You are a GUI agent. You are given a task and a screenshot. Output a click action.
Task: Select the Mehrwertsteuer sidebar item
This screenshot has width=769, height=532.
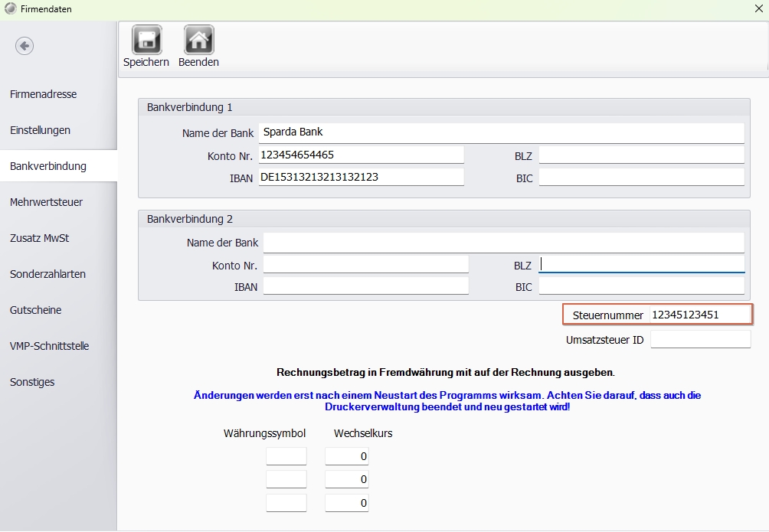(x=47, y=202)
